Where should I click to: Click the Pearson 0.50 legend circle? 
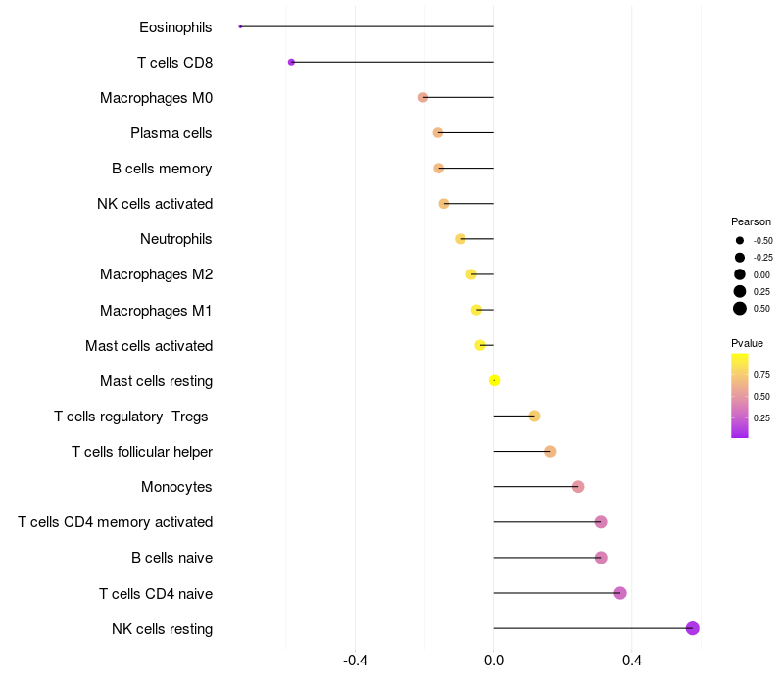[740, 309]
